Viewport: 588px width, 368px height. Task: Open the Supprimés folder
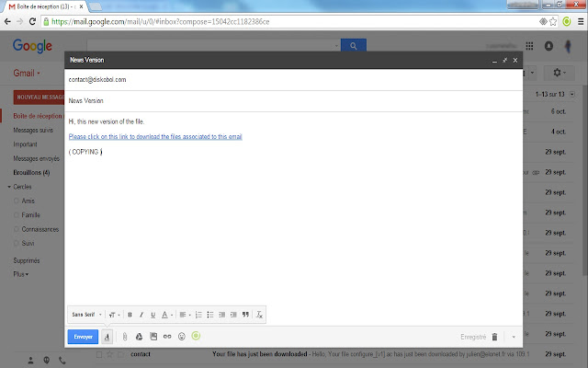click(x=27, y=260)
